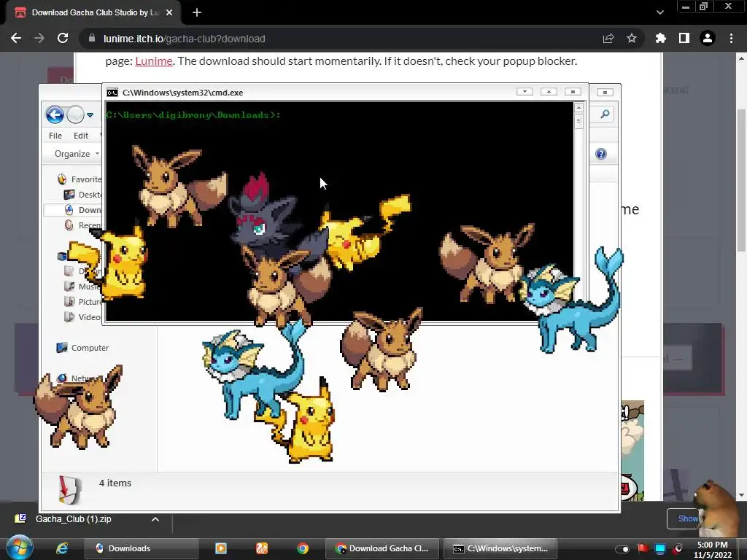
Task: Open the Chrome profile avatar menu
Action: [x=708, y=38]
